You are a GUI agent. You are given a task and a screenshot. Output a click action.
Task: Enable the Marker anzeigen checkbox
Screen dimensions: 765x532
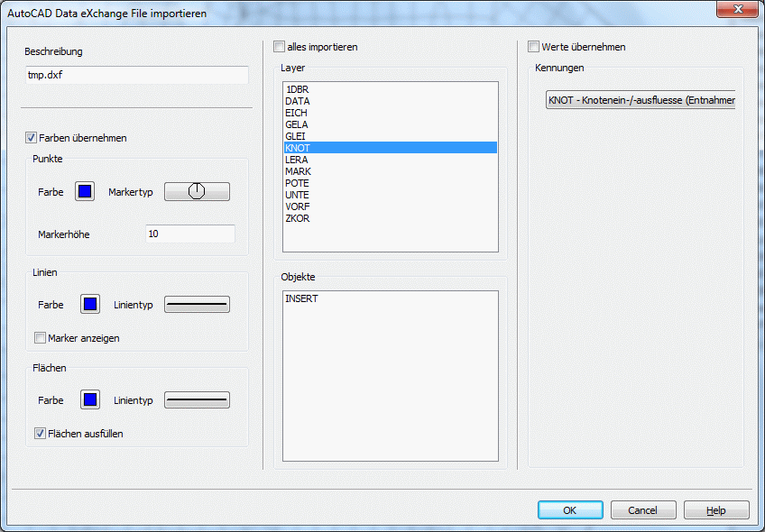41,338
